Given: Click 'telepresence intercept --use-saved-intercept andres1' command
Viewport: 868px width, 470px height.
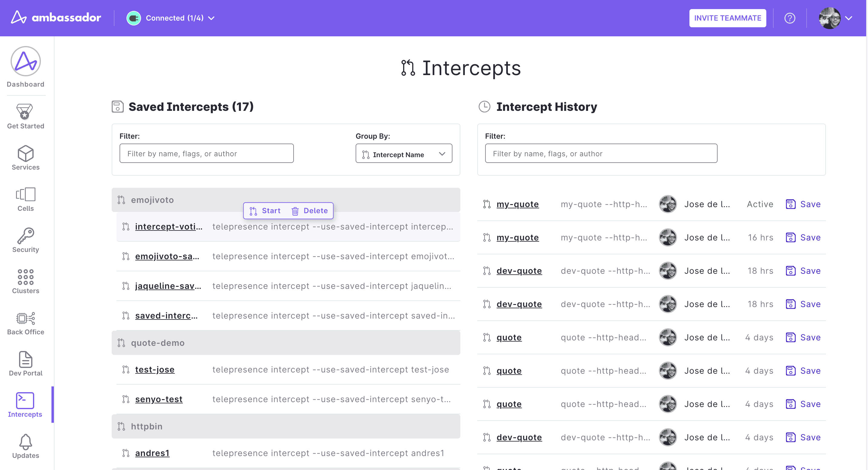Looking at the screenshot, I should click(328, 453).
